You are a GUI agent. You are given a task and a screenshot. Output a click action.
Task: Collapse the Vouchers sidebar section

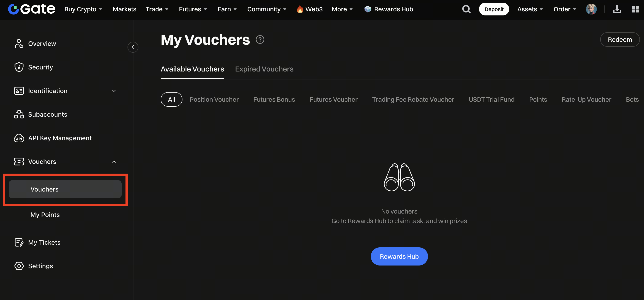pyautogui.click(x=114, y=162)
